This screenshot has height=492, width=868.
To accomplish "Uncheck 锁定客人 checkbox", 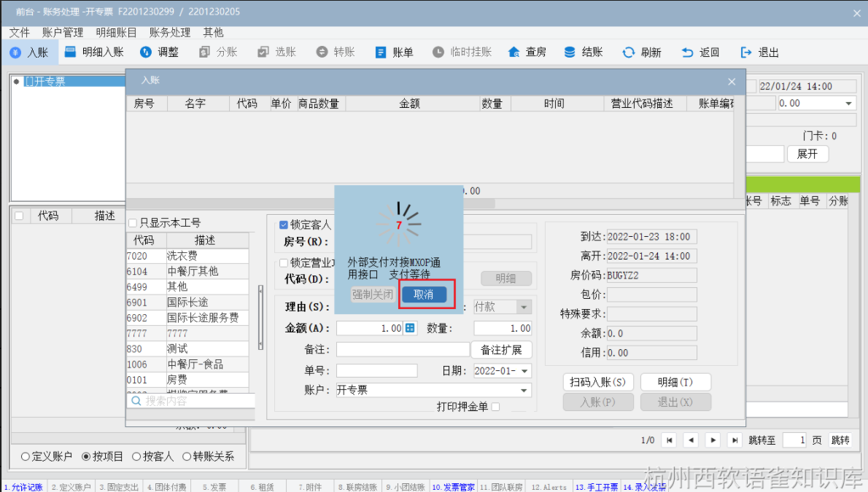I will pos(284,224).
